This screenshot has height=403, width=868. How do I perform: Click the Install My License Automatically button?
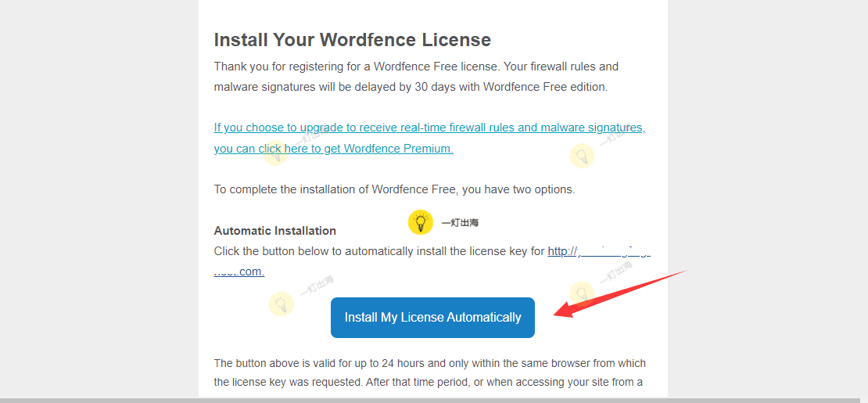432,318
